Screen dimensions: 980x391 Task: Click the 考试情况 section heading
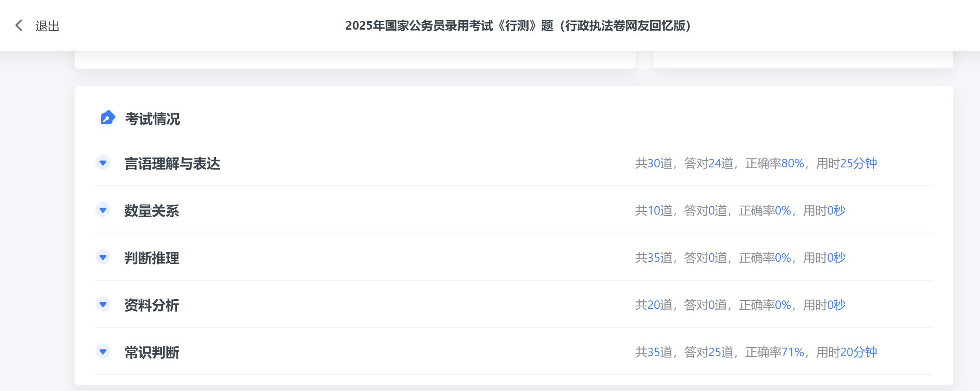pyautogui.click(x=152, y=119)
